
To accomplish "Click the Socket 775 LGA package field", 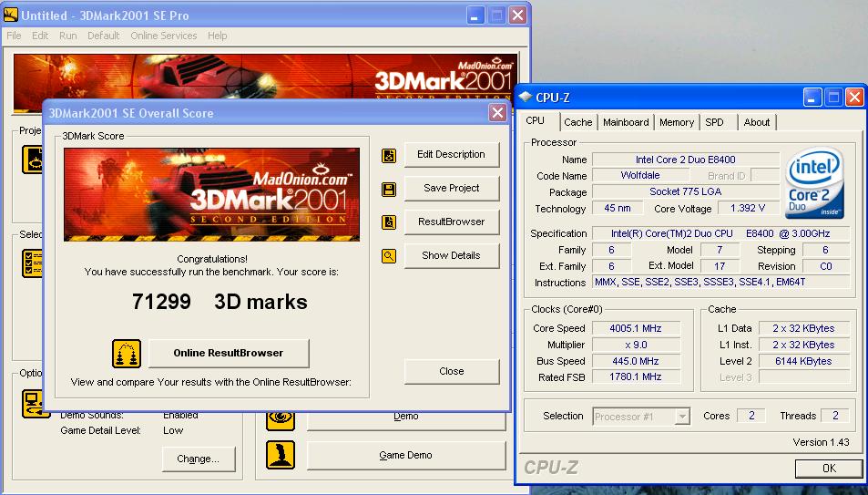I will click(685, 192).
